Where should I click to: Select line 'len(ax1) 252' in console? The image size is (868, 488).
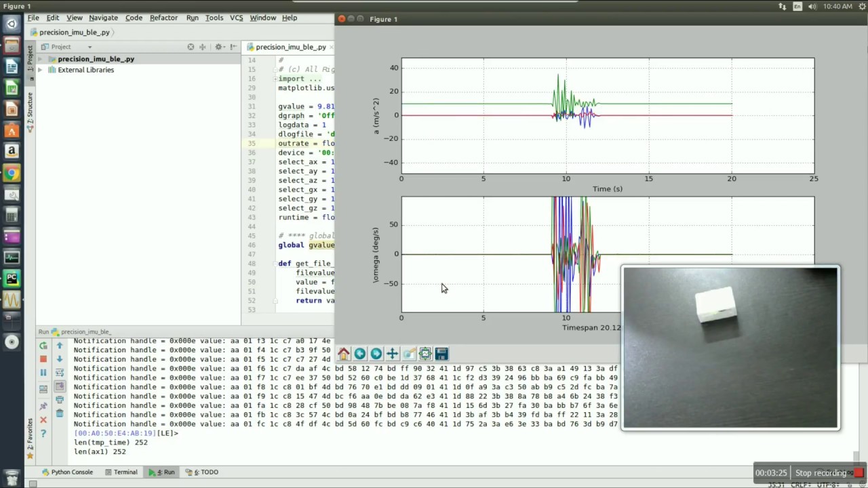[x=100, y=451]
